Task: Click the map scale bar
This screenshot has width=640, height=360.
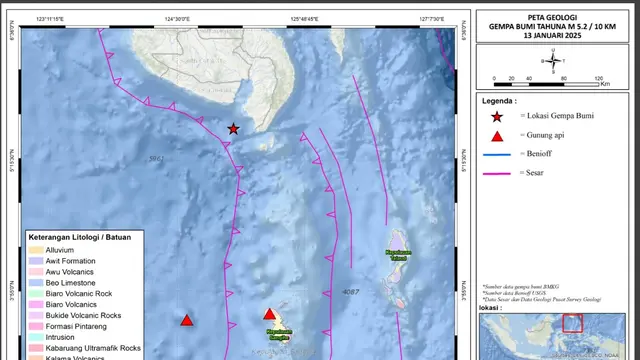Action: [x=546, y=84]
